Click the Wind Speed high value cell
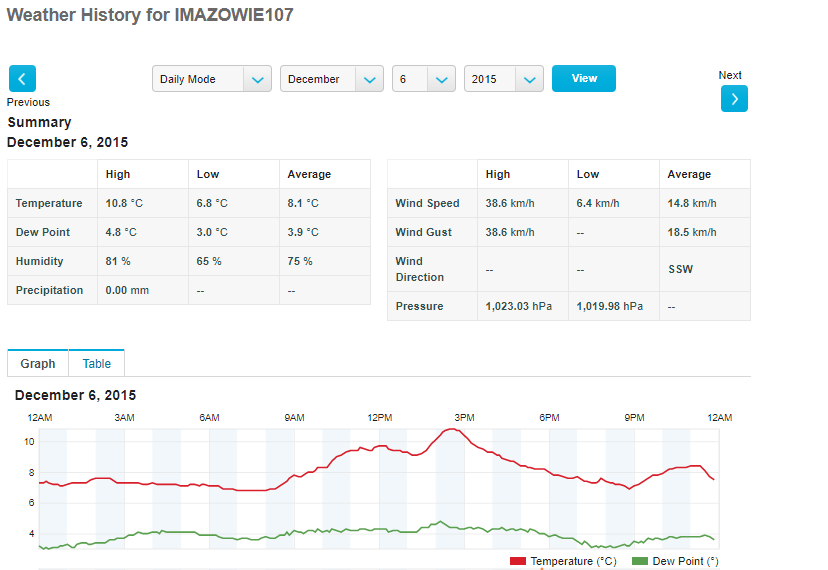Viewport: 828px width, 570px height. [507, 203]
